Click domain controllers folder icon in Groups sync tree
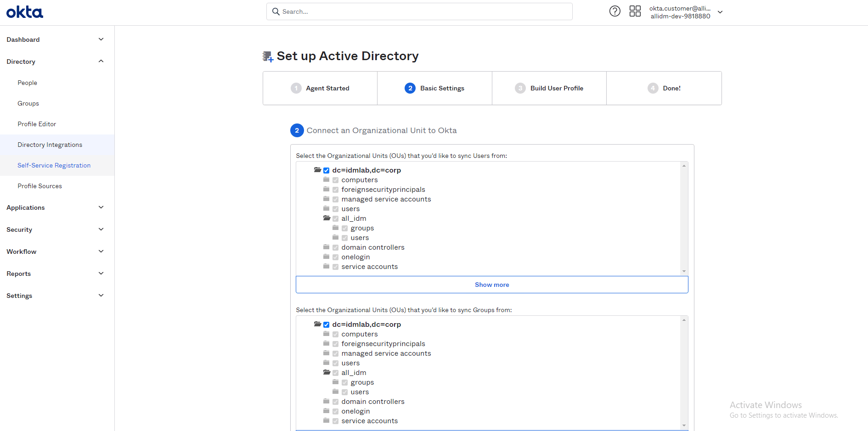This screenshot has height=431, width=868. (x=326, y=401)
